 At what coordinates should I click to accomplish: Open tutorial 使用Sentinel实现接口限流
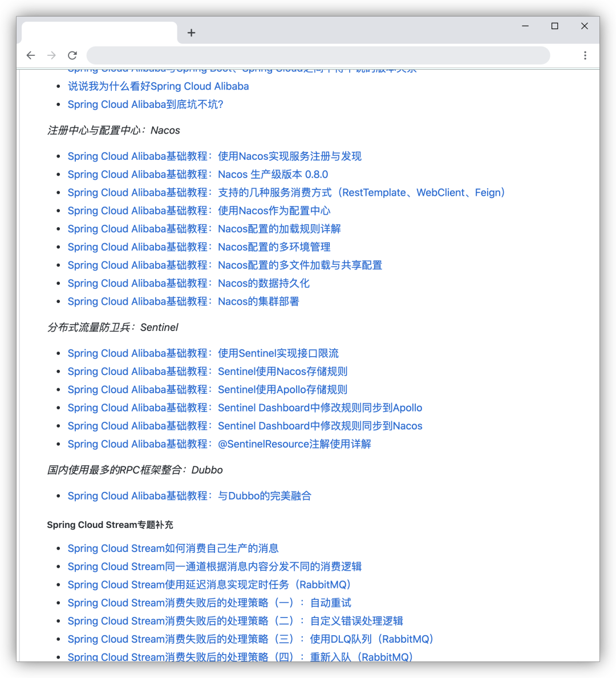(x=203, y=354)
